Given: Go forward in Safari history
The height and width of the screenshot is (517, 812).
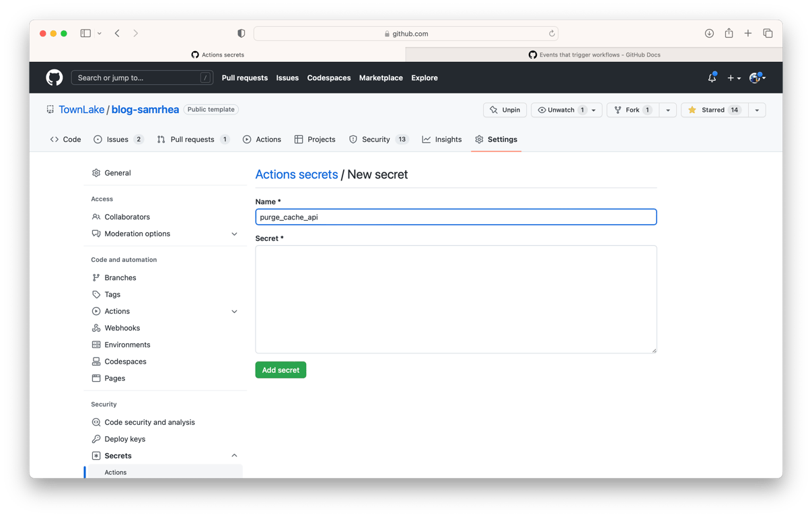Looking at the screenshot, I should point(136,33).
